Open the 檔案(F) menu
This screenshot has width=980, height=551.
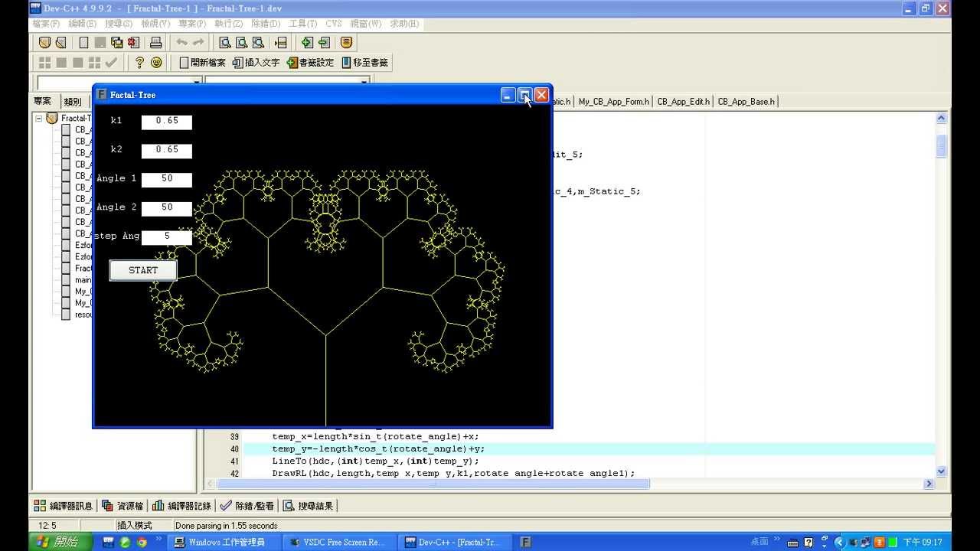(46, 24)
